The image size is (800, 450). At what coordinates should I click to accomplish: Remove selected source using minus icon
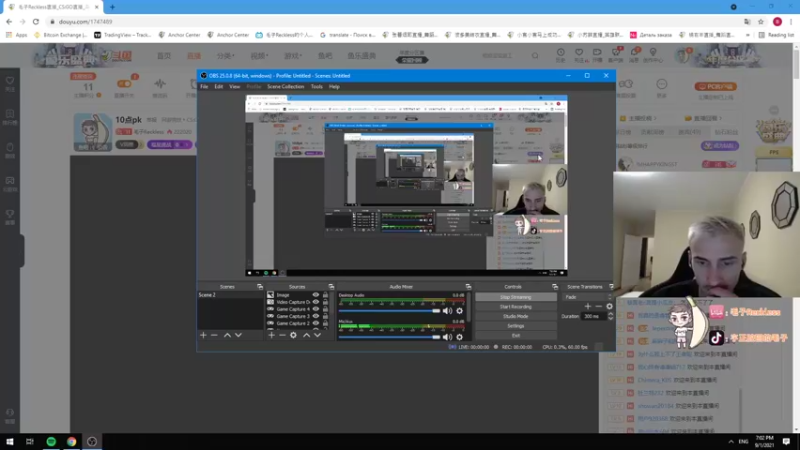tap(282, 335)
